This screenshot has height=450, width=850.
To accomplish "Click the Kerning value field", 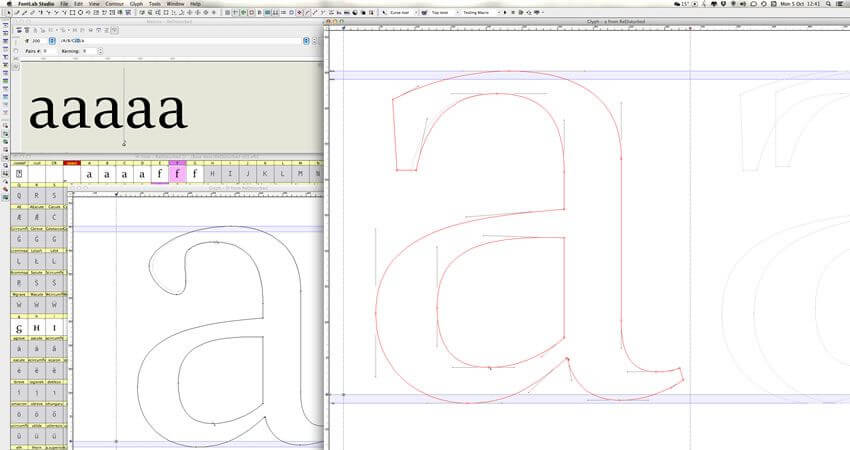I will click(90, 50).
